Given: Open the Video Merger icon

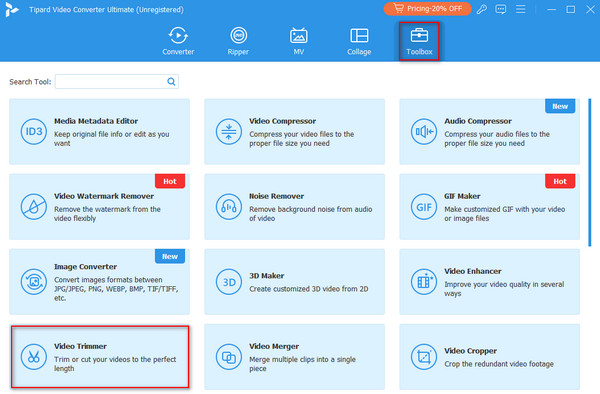Looking at the screenshot, I should (229, 357).
